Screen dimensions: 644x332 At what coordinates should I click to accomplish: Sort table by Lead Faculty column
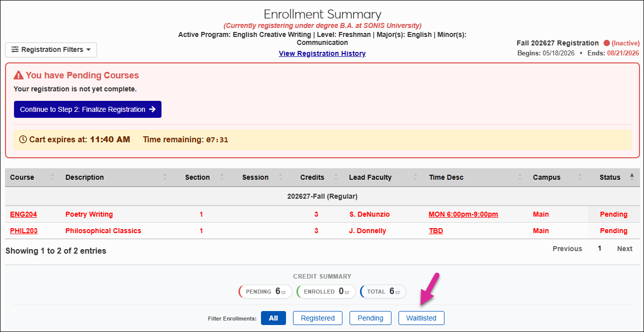click(x=384, y=177)
